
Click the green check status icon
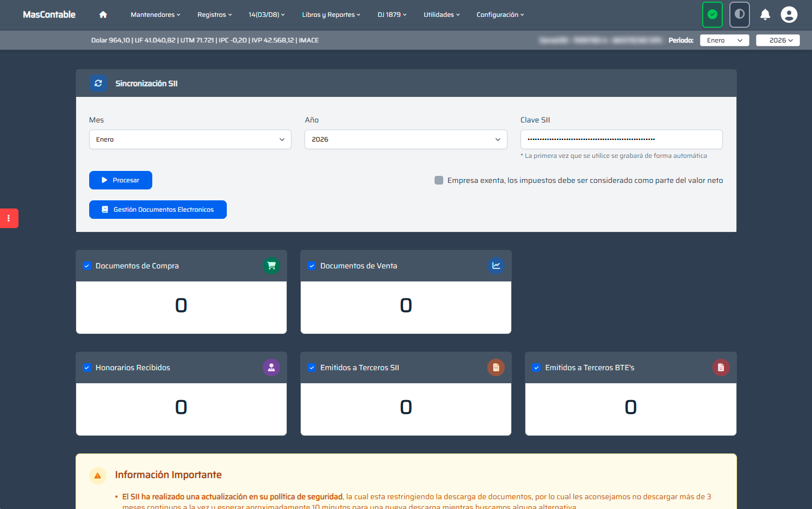pos(712,15)
